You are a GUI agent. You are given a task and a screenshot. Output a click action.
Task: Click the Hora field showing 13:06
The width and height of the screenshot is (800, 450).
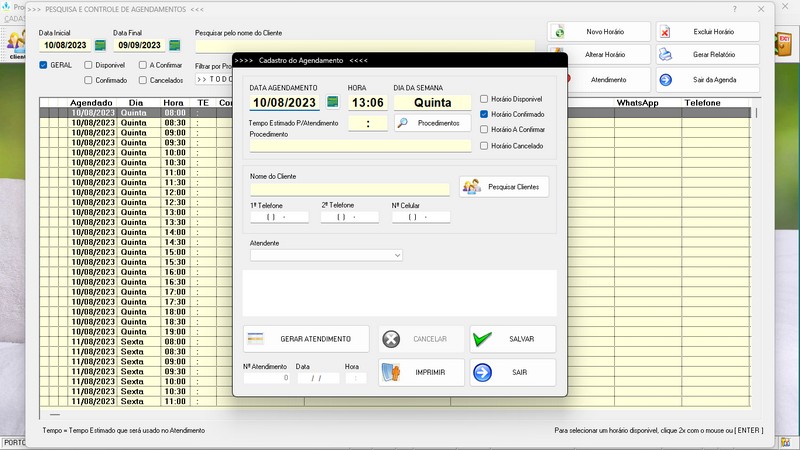coord(368,103)
